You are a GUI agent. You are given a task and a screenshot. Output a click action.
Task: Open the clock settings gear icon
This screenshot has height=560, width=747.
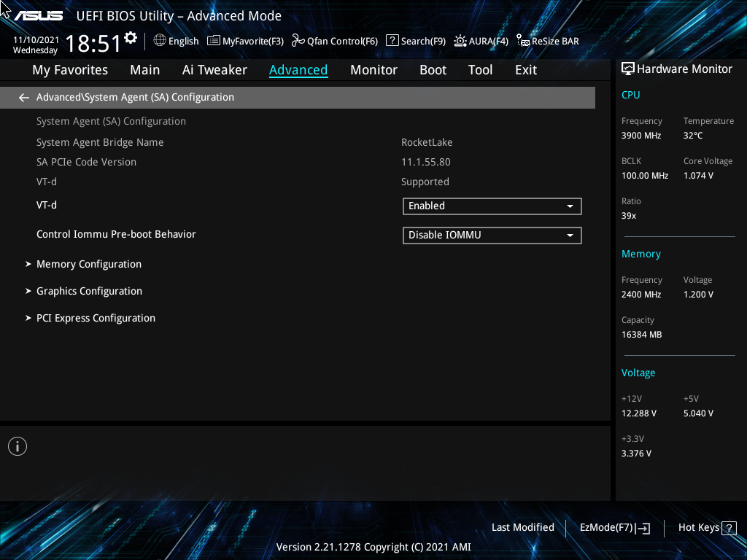tap(131, 38)
